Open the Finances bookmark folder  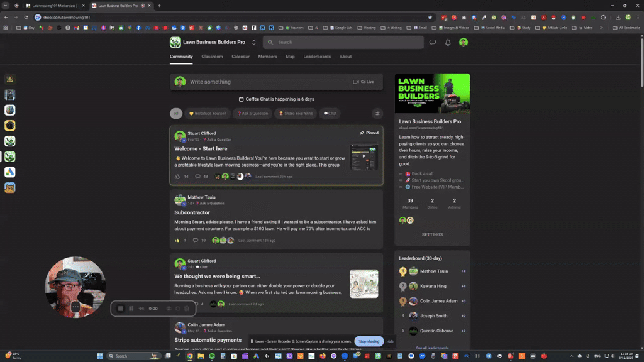pyautogui.click(x=291, y=28)
